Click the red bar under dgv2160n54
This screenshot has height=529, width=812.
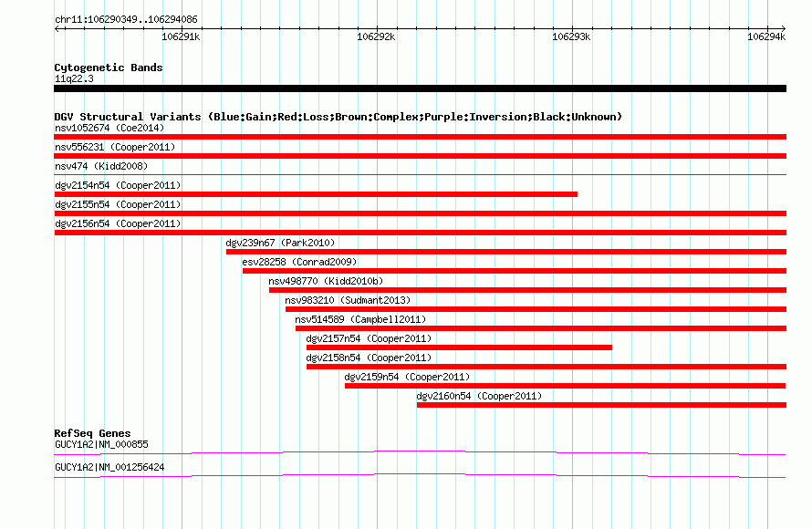coord(602,405)
